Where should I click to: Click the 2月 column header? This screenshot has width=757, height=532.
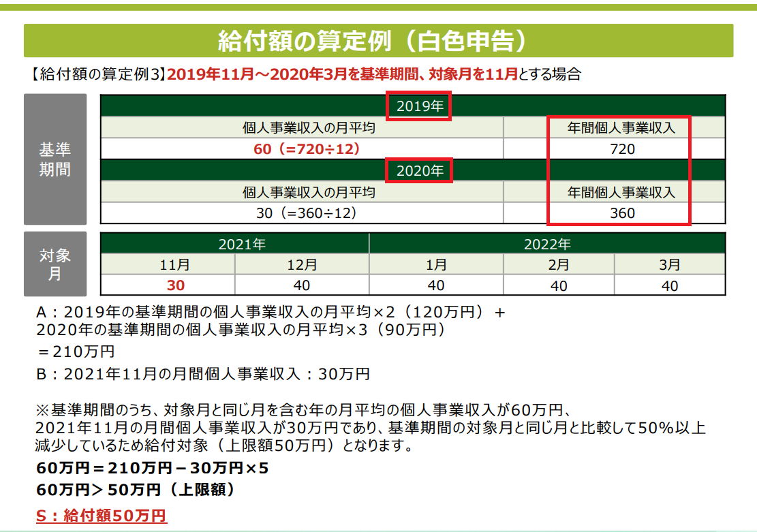pos(559,264)
